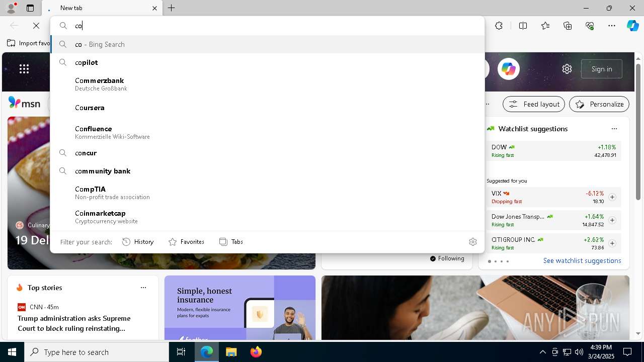Open the MSN app launcher grid
The image size is (644, 362).
pyautogui.click(x=24, y=69)
